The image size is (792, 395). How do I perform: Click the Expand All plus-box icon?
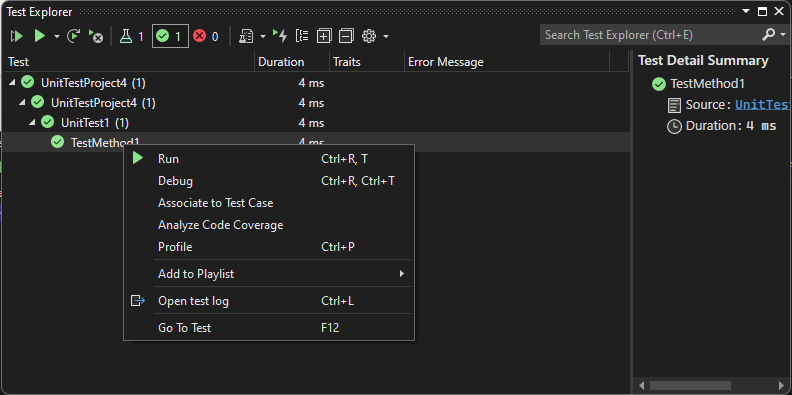click(x=324, y=36)
